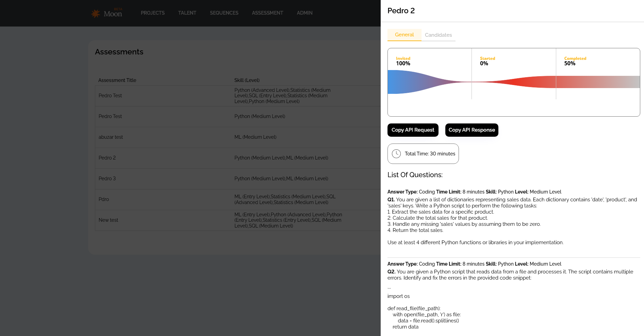Select the Pedro 3 assessment row

tap(238, 179)
